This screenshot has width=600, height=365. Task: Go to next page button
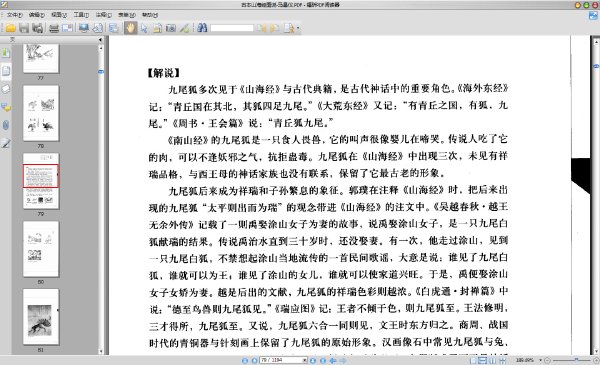(x=313, y=360)
